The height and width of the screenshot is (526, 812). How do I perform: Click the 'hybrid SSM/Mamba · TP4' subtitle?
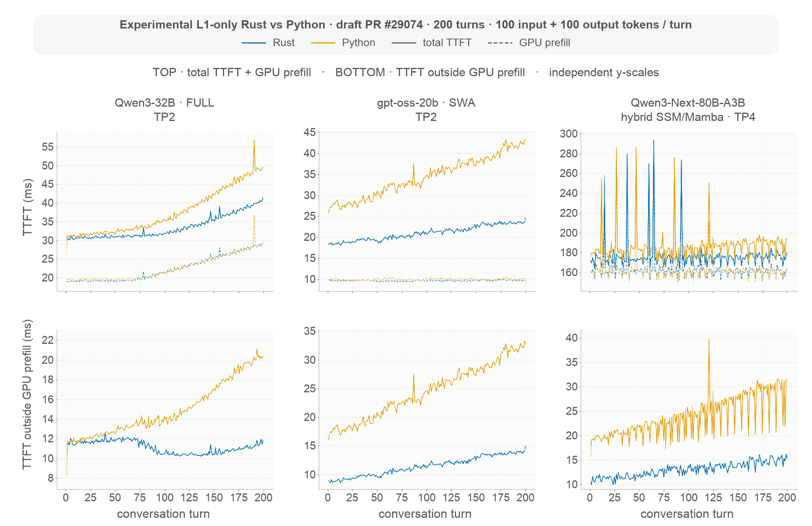[x=688, y=117]
